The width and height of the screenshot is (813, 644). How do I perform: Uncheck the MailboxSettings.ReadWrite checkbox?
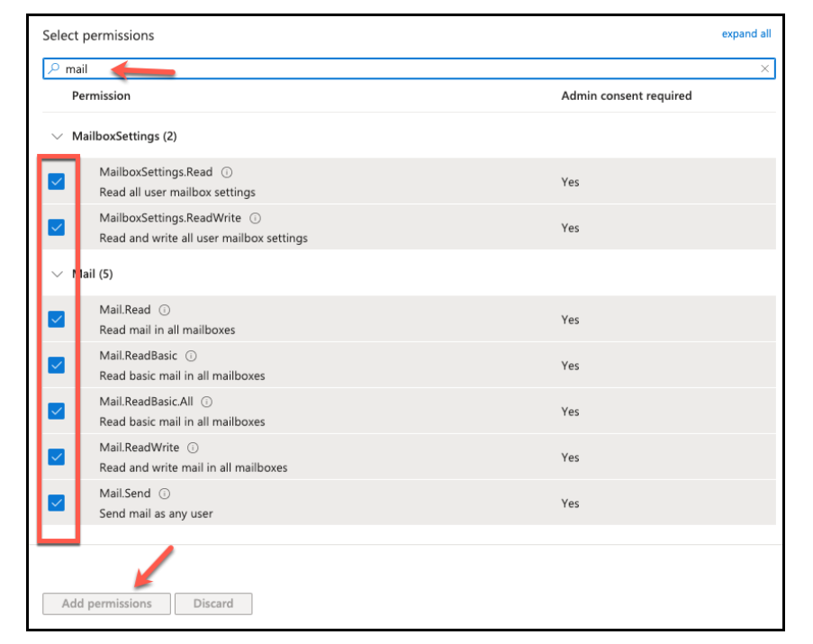[57, 227]
